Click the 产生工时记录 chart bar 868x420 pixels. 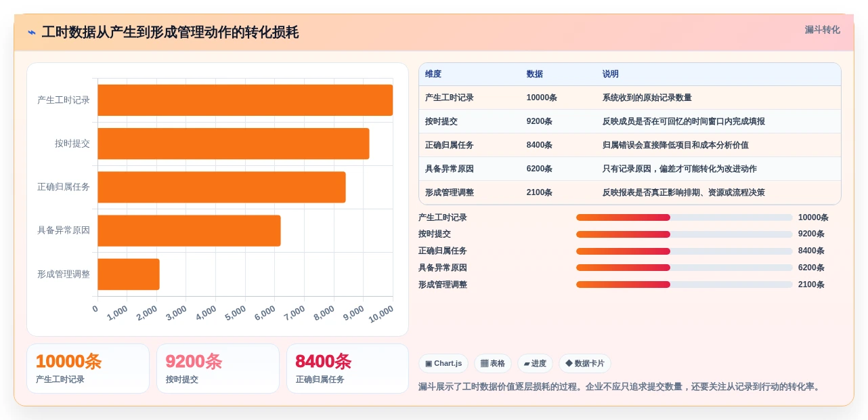click(x=245, y=100)
